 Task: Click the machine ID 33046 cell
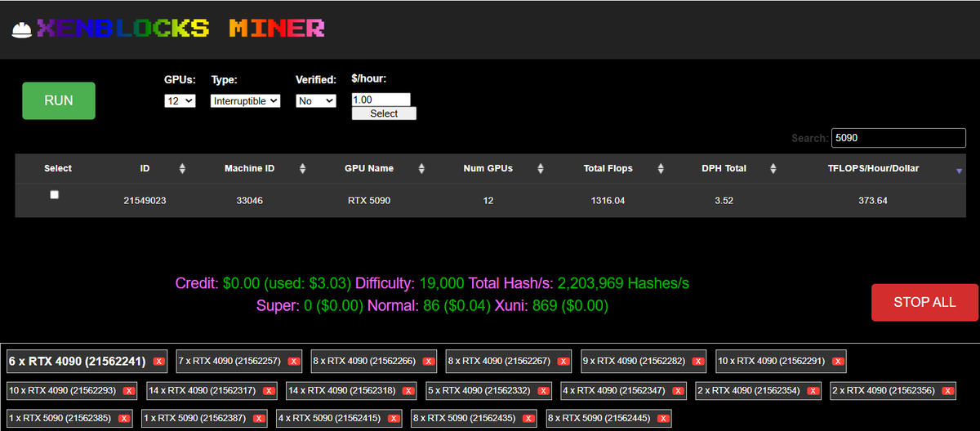click(x=249, y=200)
